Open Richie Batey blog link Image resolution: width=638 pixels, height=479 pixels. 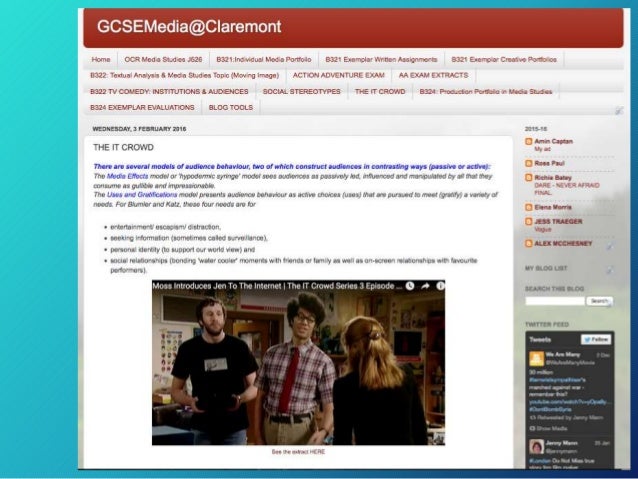click(x=553, y=178)
